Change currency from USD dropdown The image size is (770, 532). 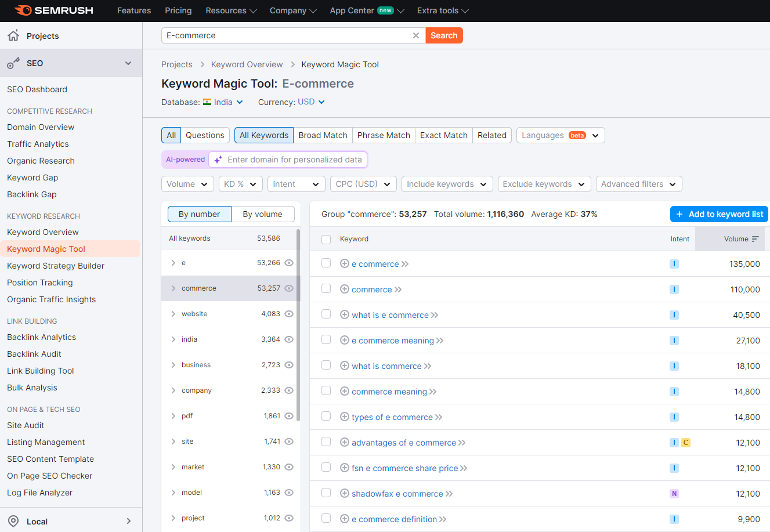[x=312, y=102]
